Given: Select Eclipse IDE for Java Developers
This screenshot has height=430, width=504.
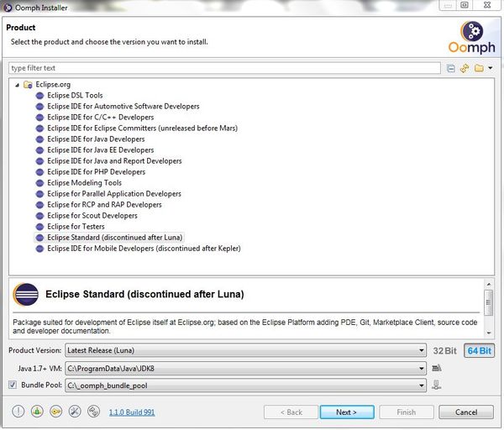Looking at the screenshot, I should pyautogui.click(x=96, y=139).
